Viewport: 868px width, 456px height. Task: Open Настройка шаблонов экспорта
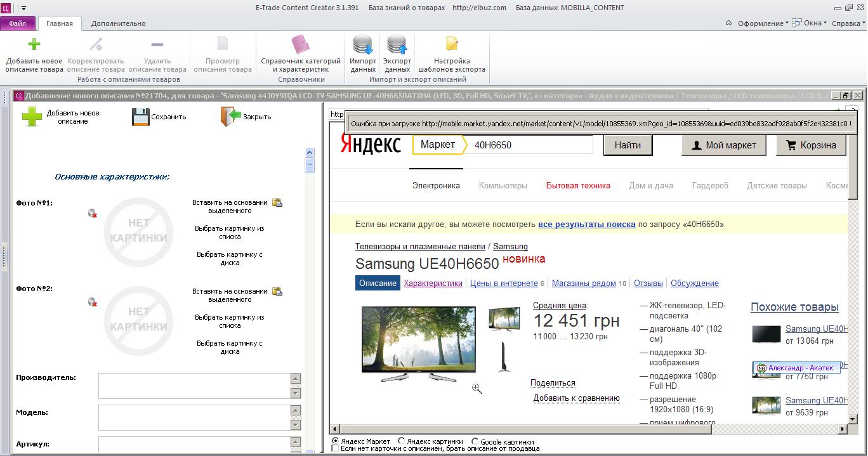pos(452,44)
